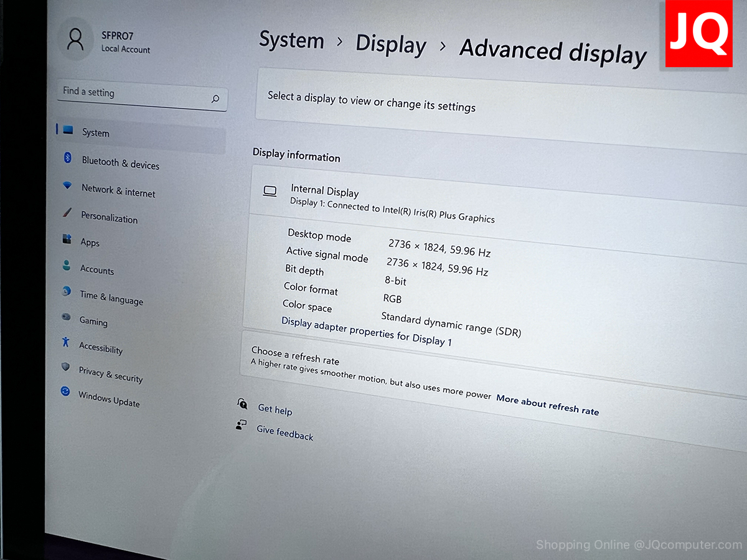Click the Display information heading
747x560 pixels.
tap(296, 154)
